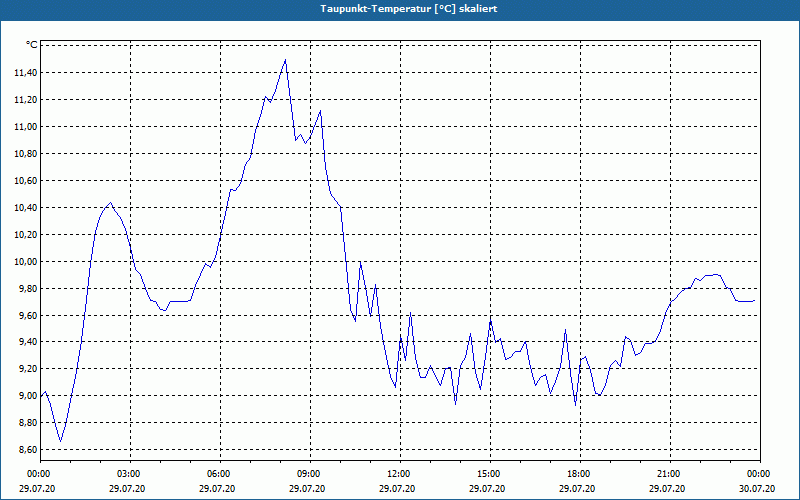Pick the 29.07.20 date under 18:00
Image resolution: width=800 pixels, height=500 pixels.
point(579,489)
